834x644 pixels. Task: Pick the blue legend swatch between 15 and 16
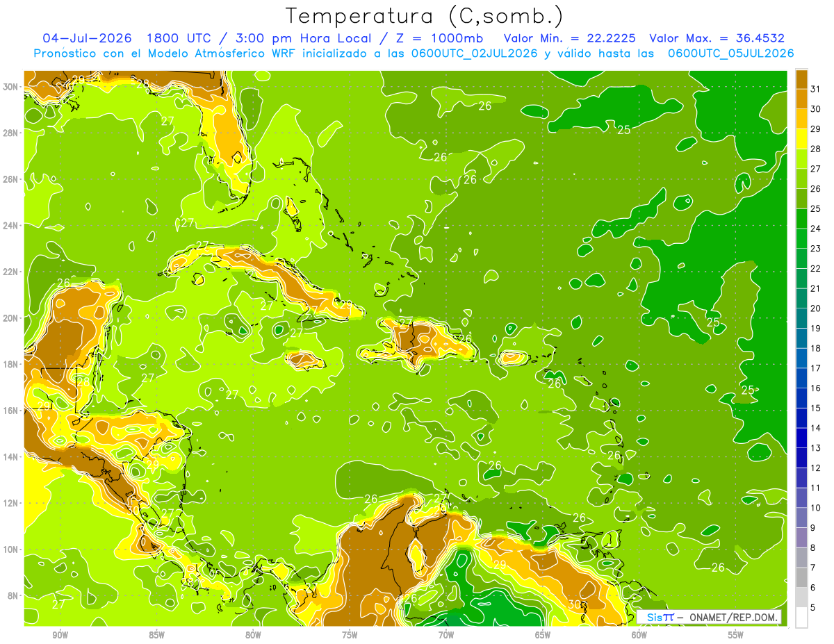coord(801,398)
